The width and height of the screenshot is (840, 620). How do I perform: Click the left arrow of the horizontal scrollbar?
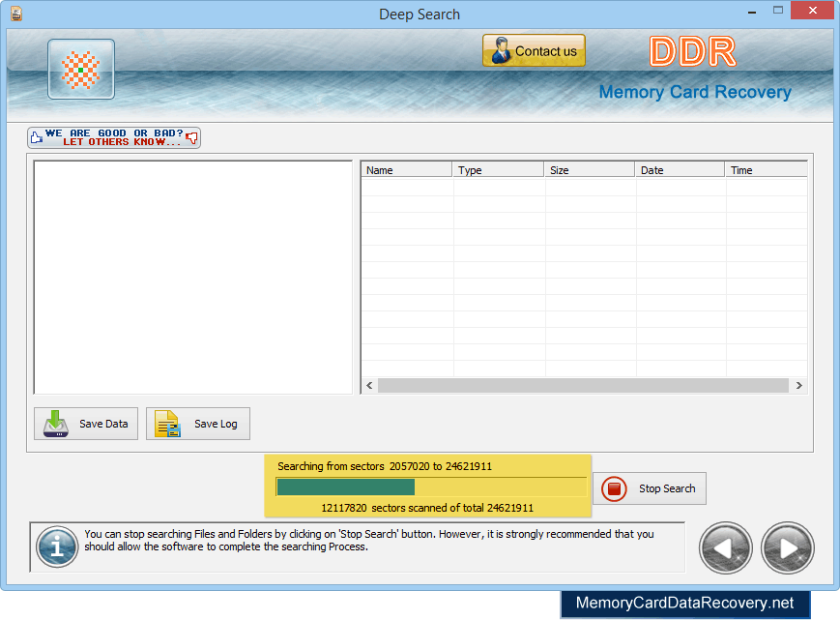[369, 385]
